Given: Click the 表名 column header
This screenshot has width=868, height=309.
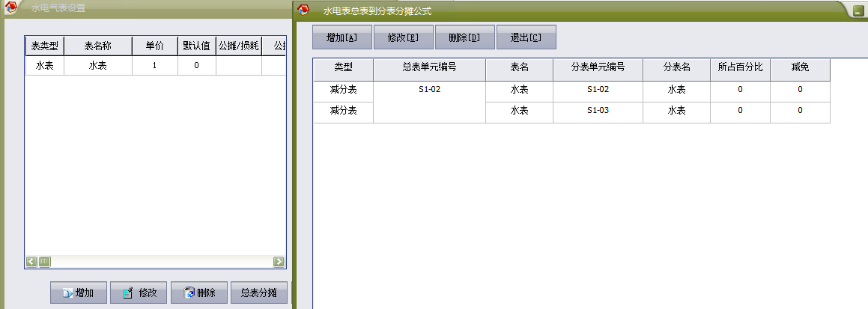Looking at the screenshot, I should click(519, 70).
